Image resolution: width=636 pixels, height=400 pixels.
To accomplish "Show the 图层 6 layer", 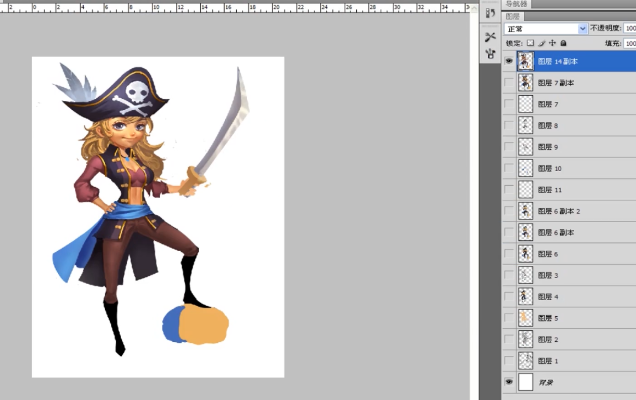I will [x=509, y=254].
